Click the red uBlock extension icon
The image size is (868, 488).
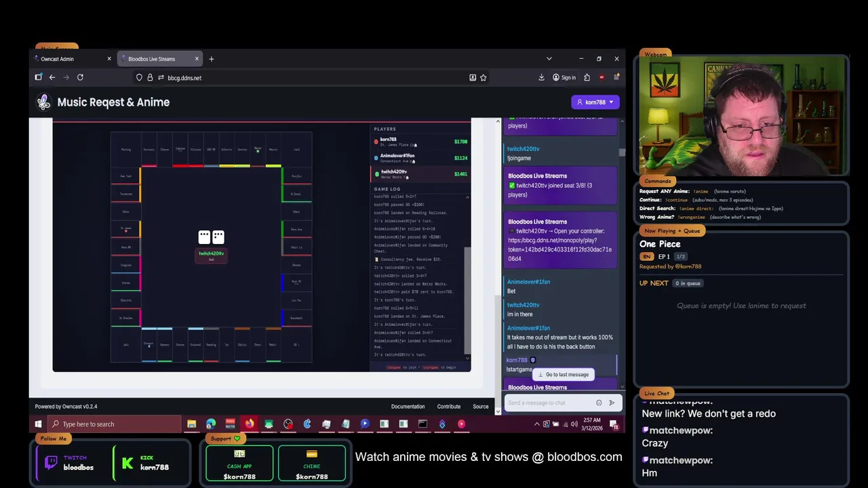tap(601, 78)
